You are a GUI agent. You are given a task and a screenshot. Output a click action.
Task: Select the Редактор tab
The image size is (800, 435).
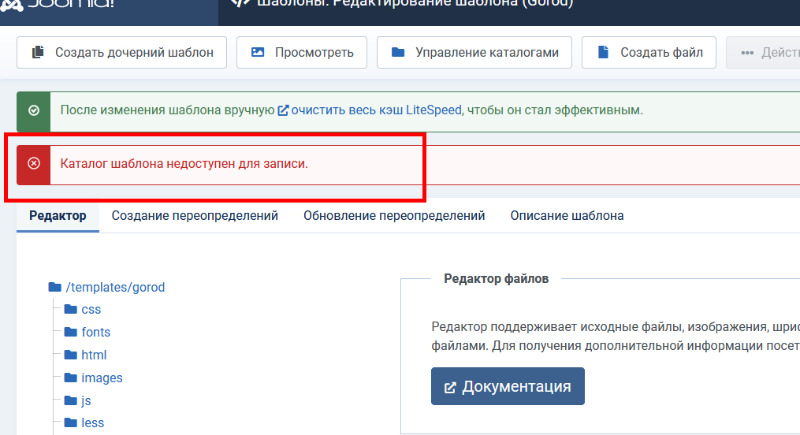pyautogui.click(x=58, y=215)
